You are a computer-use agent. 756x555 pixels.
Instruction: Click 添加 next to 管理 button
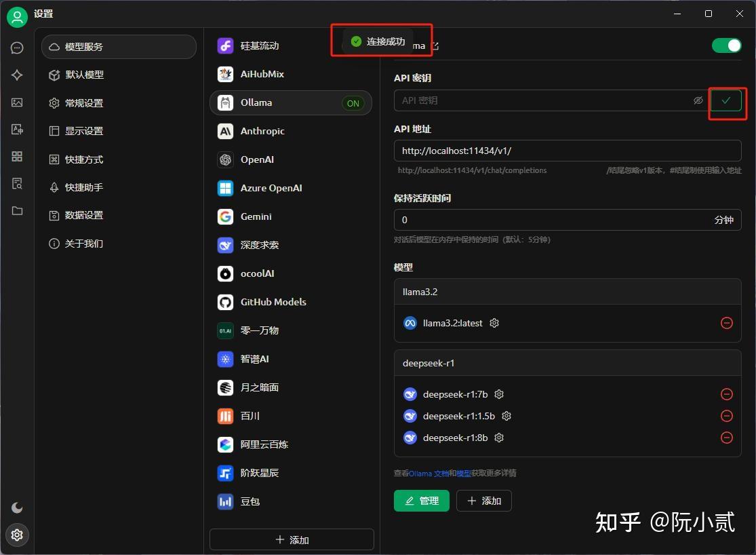(x=484, y=501)
